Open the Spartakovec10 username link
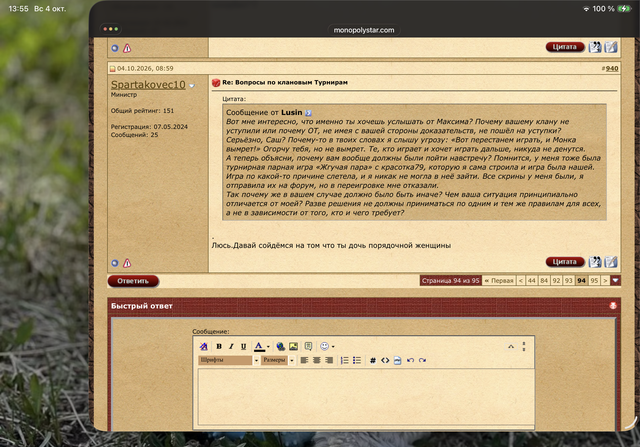640x447 pixels. (x=148, y=85)
